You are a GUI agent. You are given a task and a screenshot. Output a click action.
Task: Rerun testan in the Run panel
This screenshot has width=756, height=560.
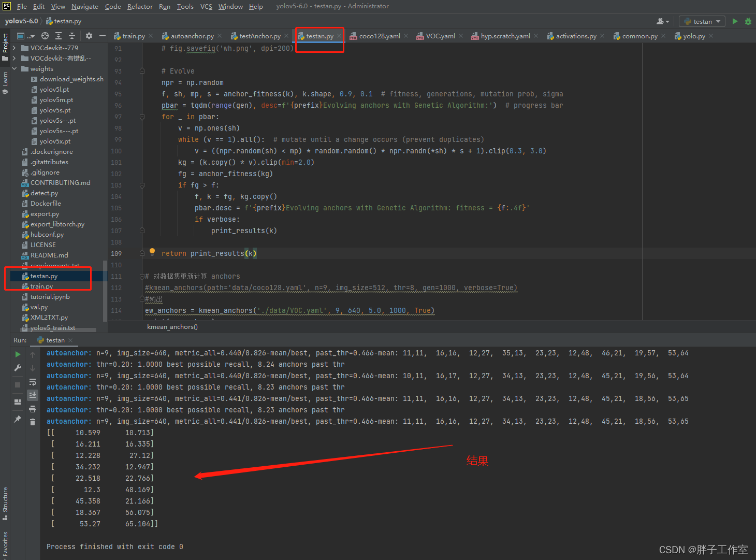pyautogui.click(x=18, y=354)
